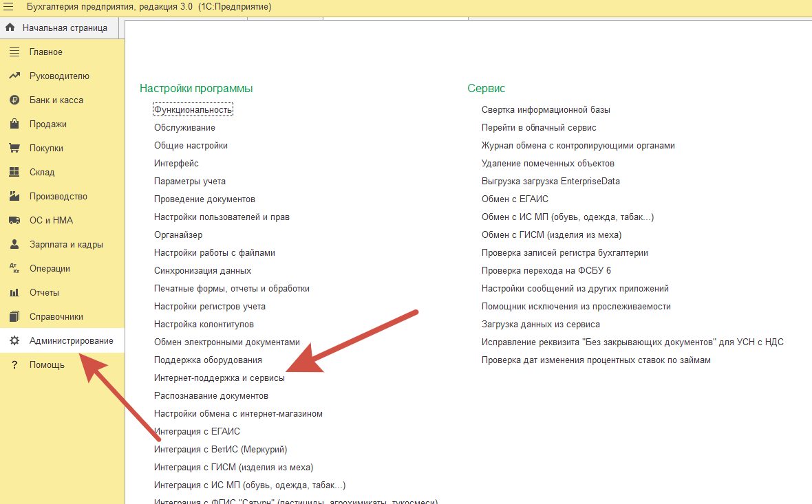Switch to the Справочники section
This screenshot has width=812, height=504.
point(56,317)
